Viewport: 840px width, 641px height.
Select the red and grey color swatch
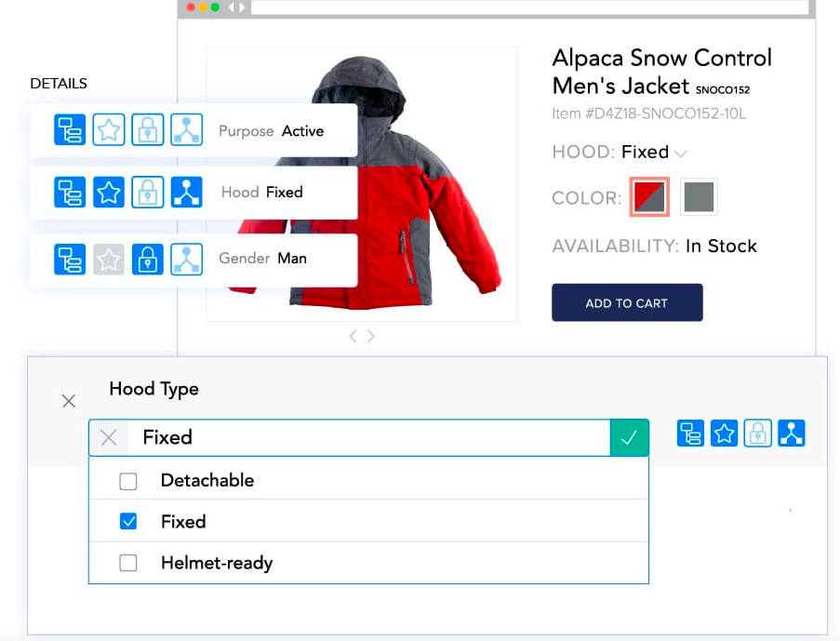[649, 196]
